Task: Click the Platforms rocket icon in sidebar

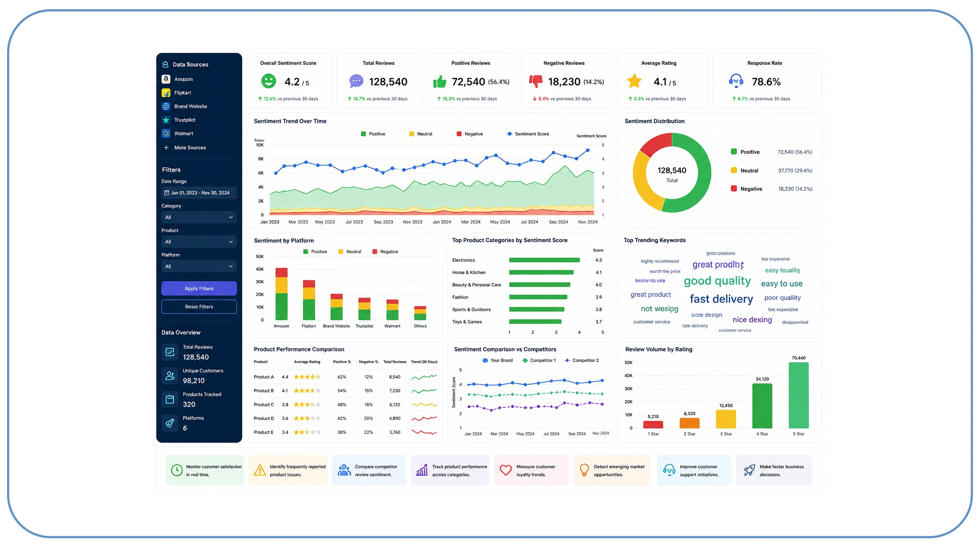Action: pos(170,423)
